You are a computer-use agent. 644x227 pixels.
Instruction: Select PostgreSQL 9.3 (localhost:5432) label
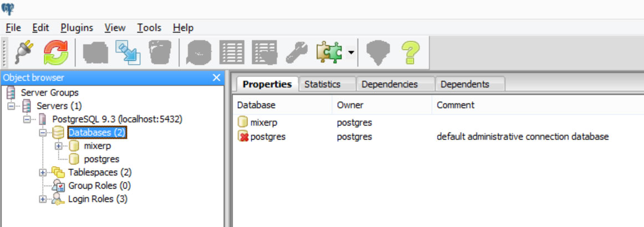pyautogui.click(x=117, y=120)
